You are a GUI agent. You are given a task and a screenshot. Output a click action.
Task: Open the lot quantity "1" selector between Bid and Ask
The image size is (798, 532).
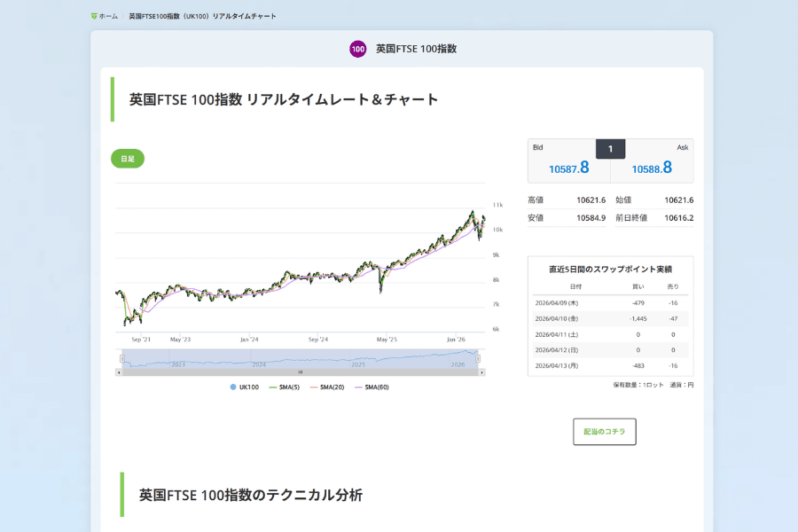coord(610,148)
